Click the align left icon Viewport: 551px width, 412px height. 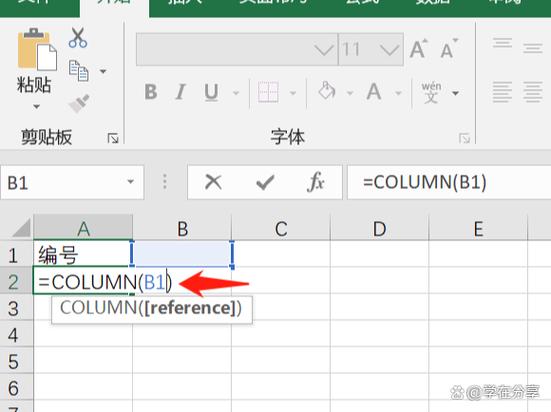(502, 92)
